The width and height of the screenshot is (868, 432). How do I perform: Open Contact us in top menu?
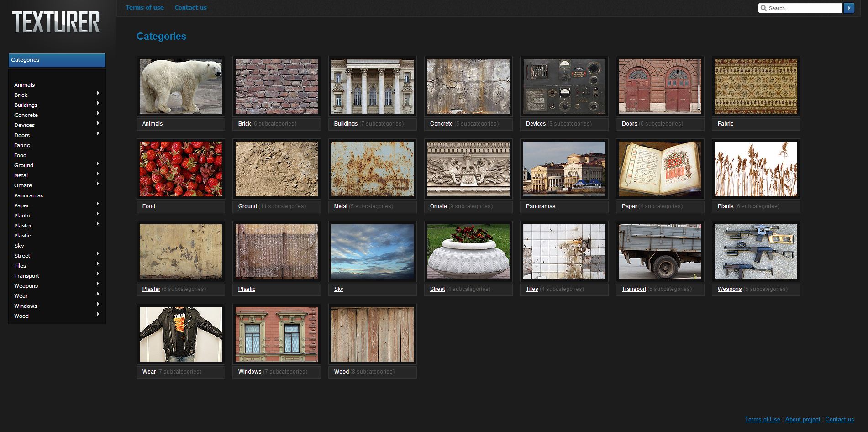click(190, 7)
